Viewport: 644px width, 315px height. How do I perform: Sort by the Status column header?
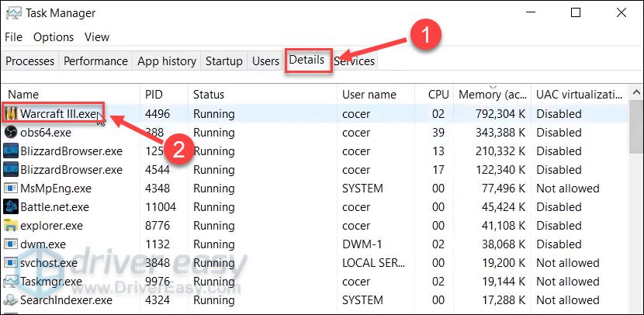[262, 95]
